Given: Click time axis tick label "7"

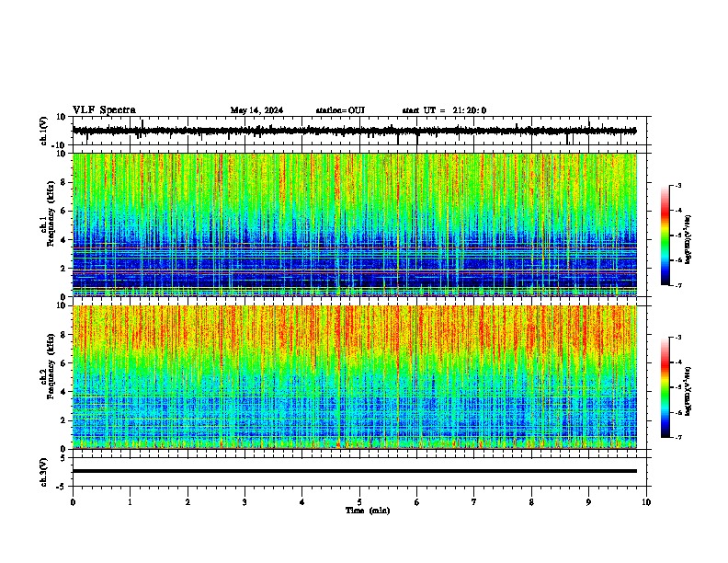Looking at the screenshot, I should [x=474, y=502].
